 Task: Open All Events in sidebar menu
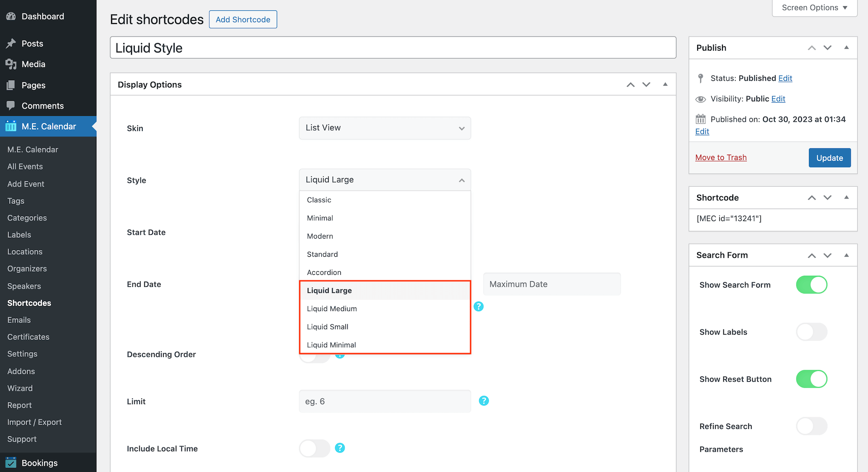coord(25,166)
